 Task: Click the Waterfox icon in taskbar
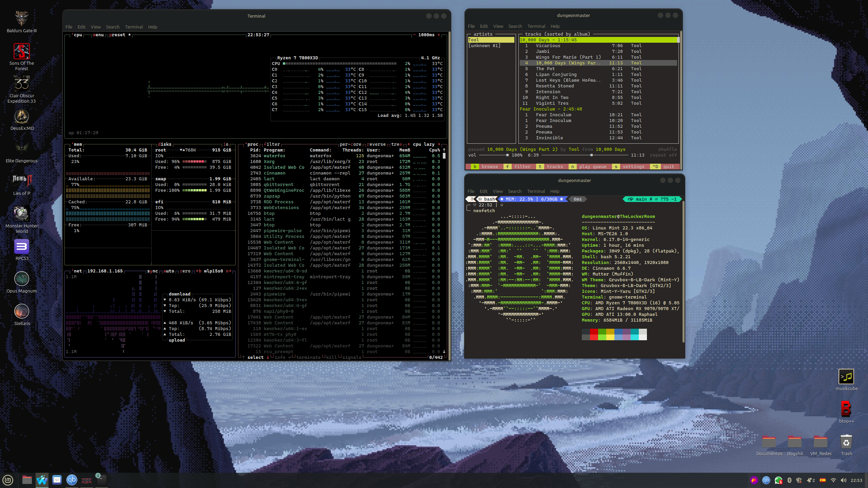[x=42, y=480]
